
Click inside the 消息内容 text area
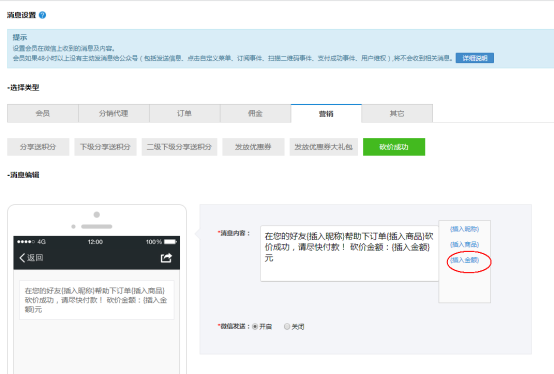[349, 253]
